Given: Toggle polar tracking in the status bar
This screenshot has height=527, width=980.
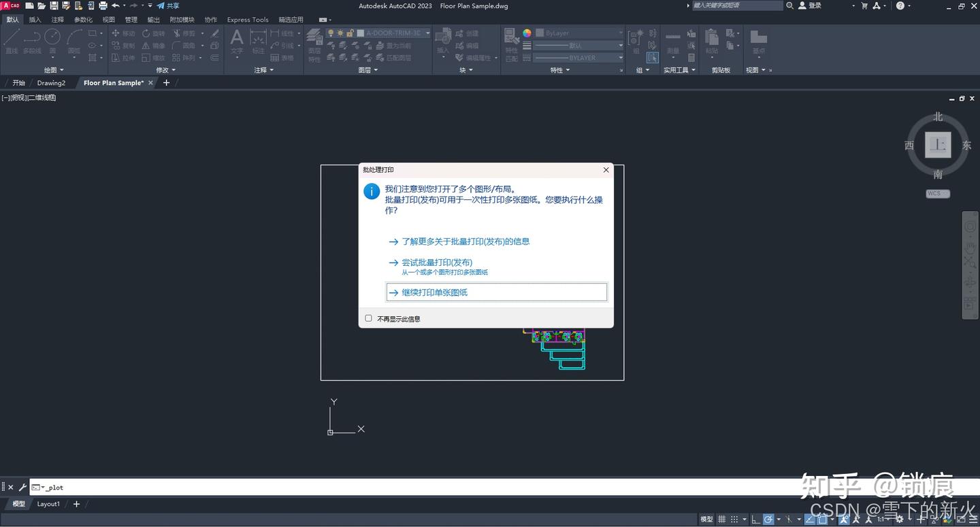Looking at the screenshot, I should tap(767, 519).
